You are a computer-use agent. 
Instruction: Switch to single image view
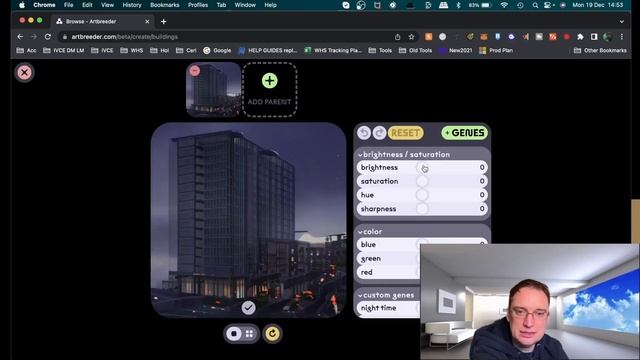(x=234, y=333)
